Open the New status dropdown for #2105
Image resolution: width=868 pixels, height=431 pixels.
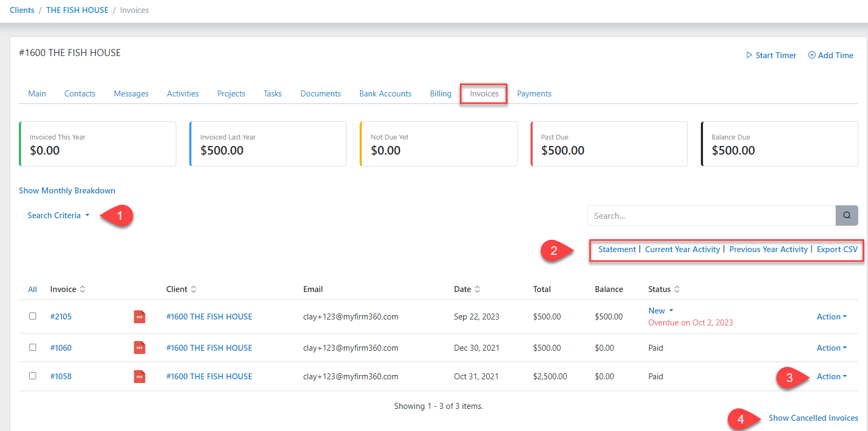(x=660, y=311)
